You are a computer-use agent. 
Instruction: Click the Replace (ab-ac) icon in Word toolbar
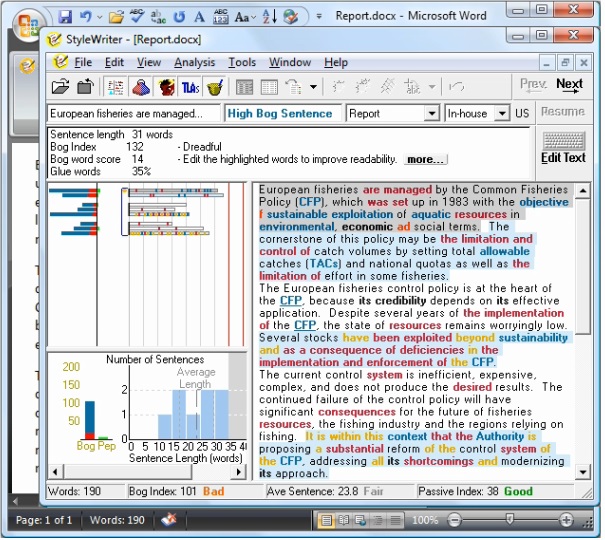pyautogui.click(x=158, y=17)
